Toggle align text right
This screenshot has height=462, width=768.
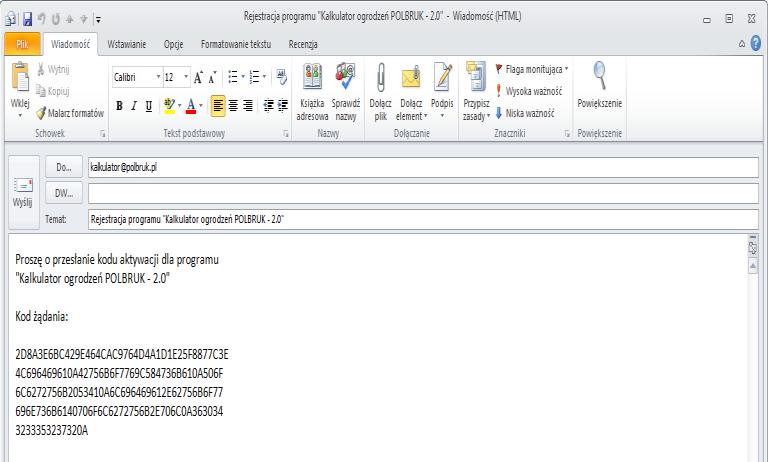coord(248,106)
